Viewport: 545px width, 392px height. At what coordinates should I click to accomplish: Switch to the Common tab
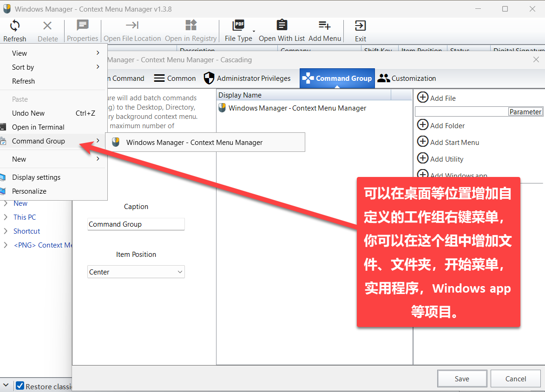point(175,78)
